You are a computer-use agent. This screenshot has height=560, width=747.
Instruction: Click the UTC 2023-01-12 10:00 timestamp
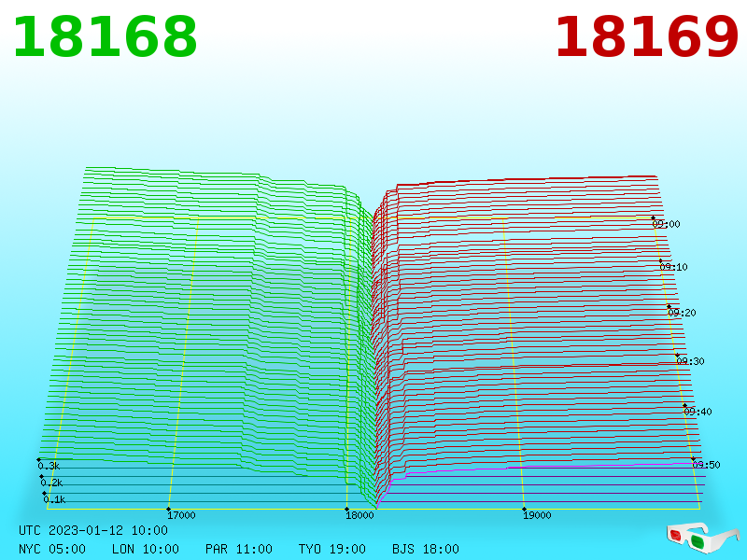[93, 530]
